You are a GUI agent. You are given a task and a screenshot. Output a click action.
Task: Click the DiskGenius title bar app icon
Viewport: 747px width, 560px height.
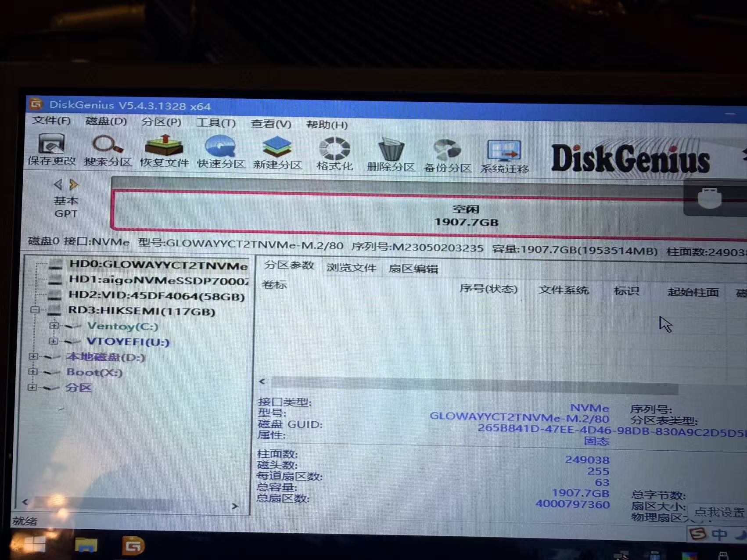tap(36, 104)
